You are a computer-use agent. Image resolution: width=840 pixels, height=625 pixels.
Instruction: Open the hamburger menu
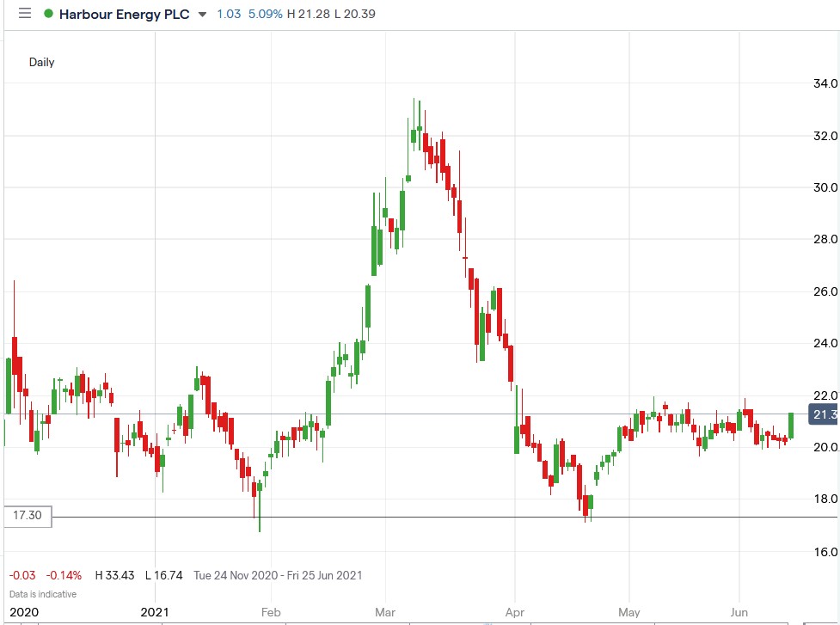(24, 13)
